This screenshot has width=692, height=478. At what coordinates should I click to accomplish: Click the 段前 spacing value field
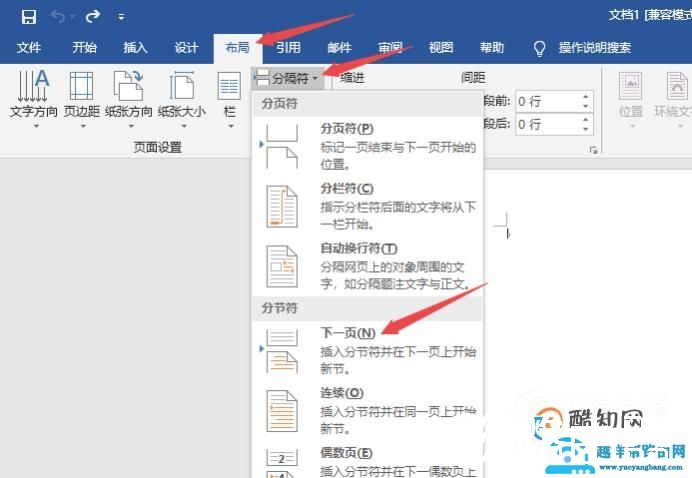tap(549, 102)
